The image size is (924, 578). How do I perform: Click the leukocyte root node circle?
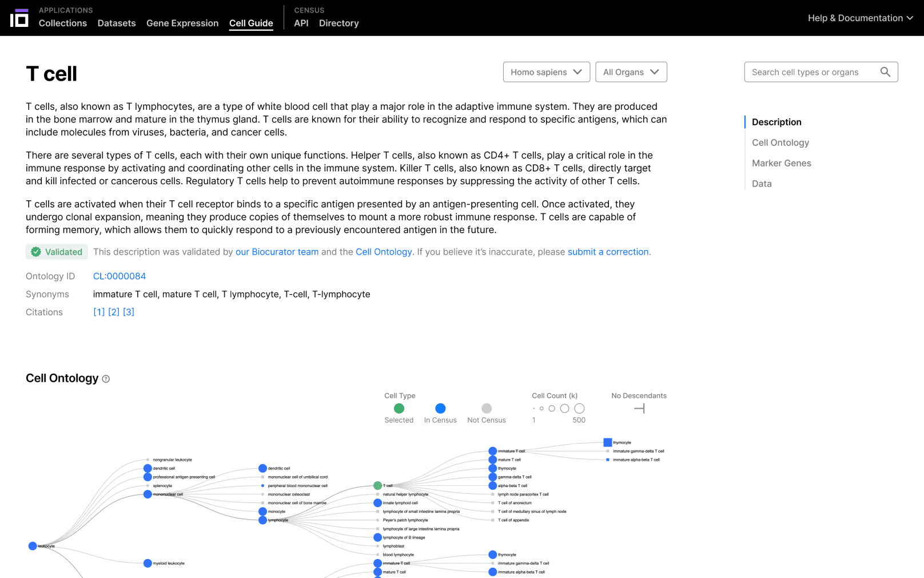point(33,546)
